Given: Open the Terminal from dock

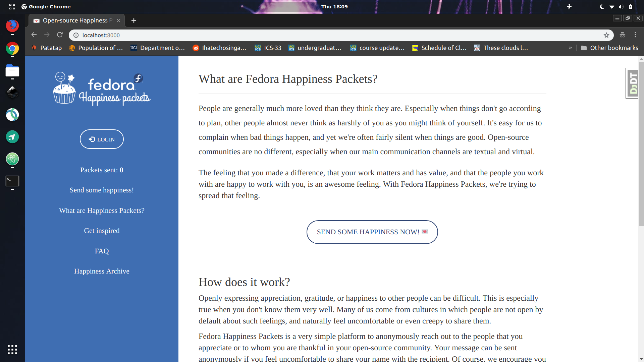Looking at the screenshot, I should click(12, 181).
